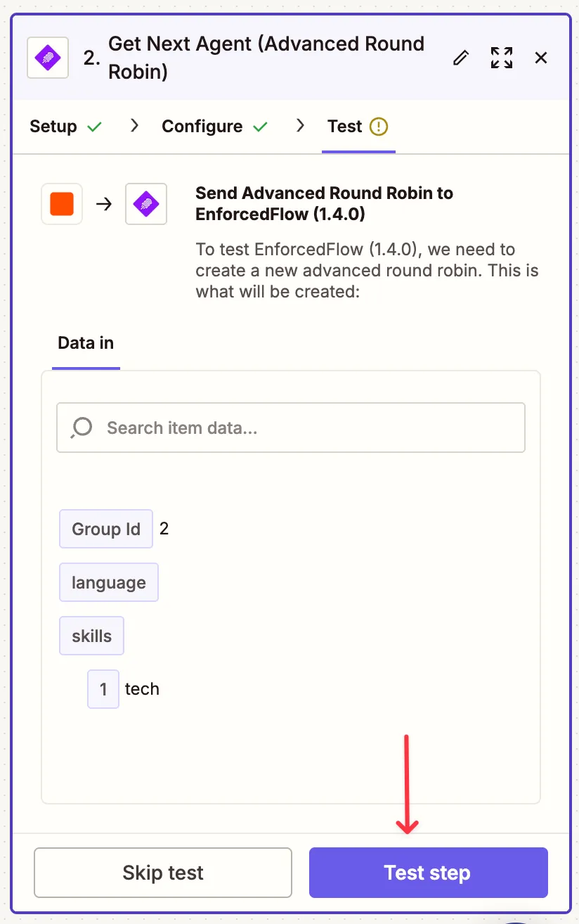Image resolution: width=579 pixels, height=924 pixels.
Task: Focus the Search item data field
Action: tap(309, 428)
